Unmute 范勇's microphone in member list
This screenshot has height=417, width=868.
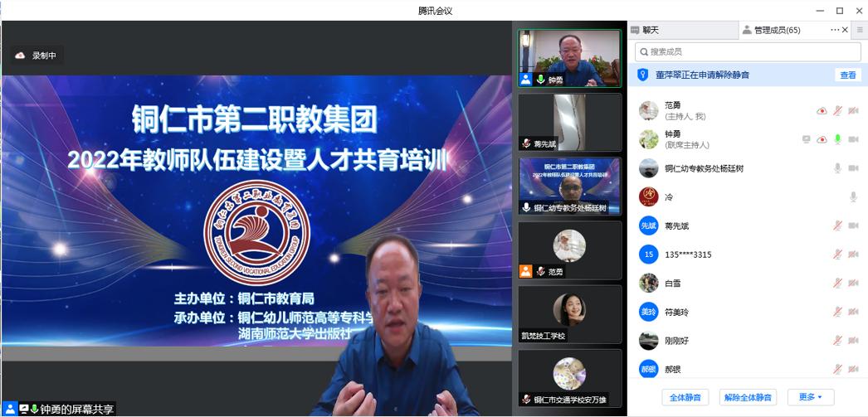[x=837, y=110]
